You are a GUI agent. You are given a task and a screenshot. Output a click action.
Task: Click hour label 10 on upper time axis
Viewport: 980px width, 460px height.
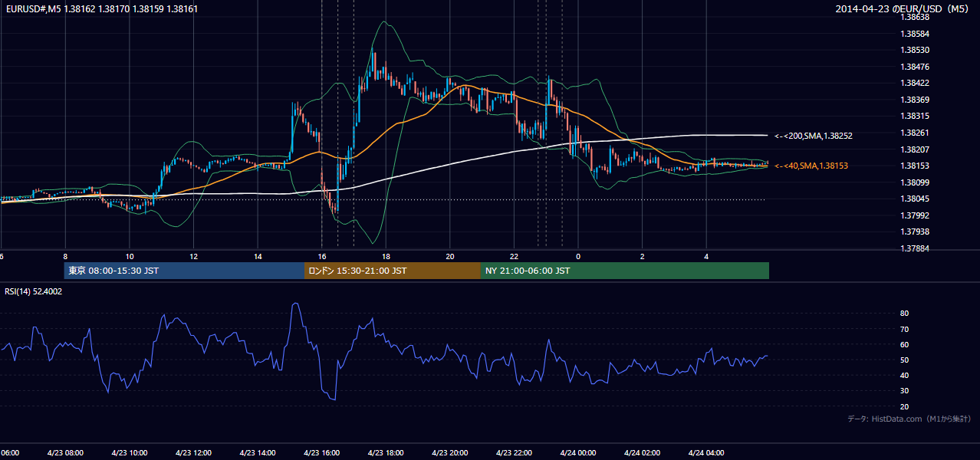tap(130, 256)
